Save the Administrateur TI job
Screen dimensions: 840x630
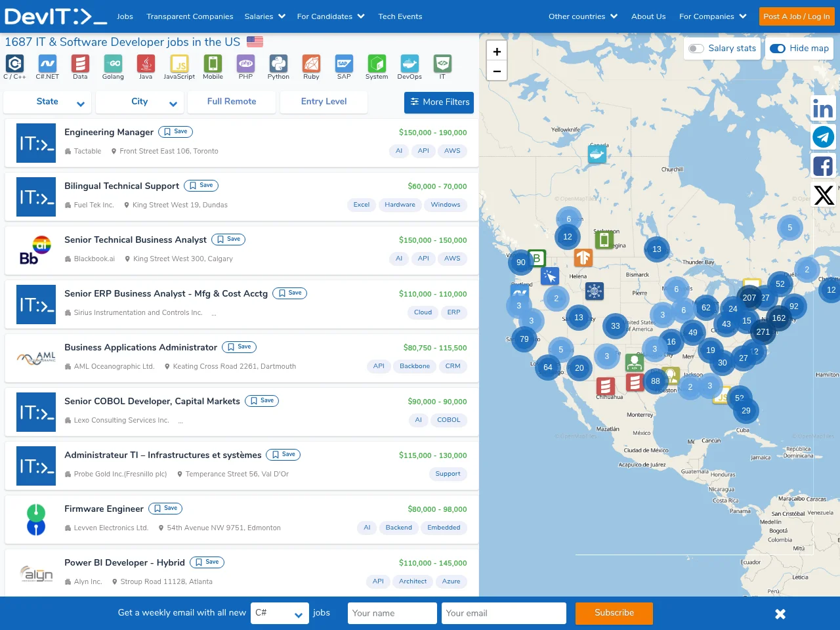283,455
